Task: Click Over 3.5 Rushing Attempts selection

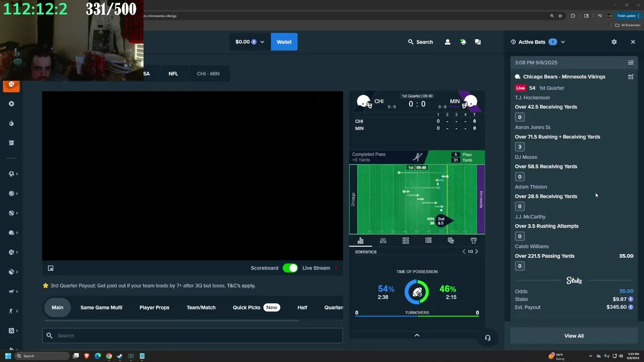Action: coord(546,226)
